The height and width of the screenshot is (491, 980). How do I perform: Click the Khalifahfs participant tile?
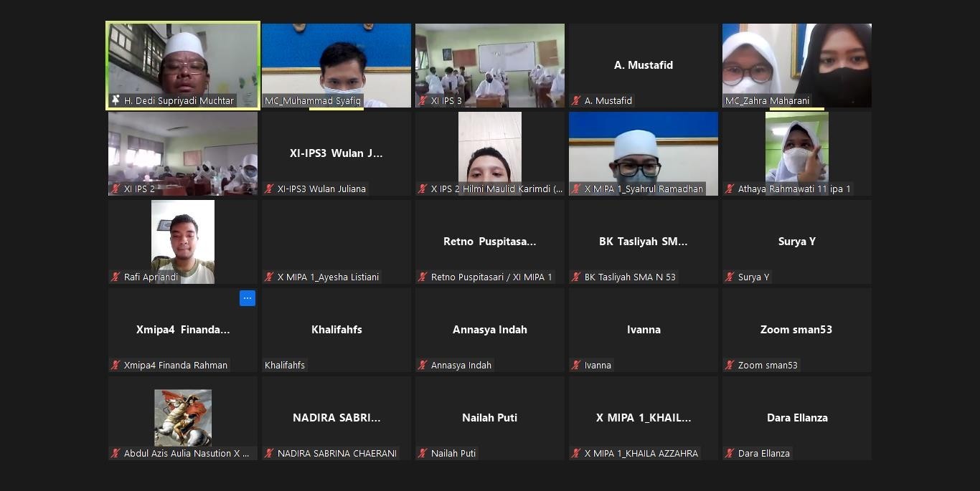(336, 330)
